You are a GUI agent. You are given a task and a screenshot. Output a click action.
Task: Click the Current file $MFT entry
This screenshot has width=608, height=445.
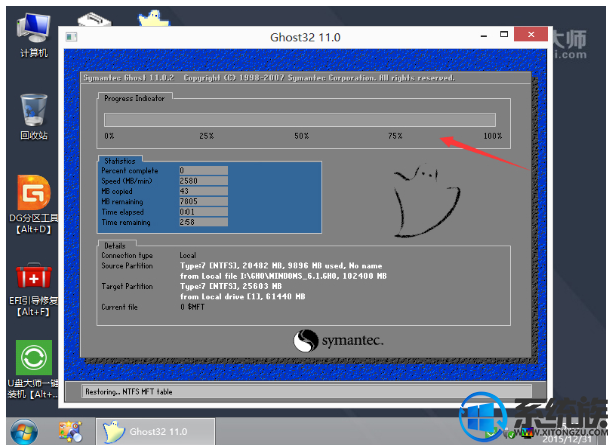coord(192,307)
